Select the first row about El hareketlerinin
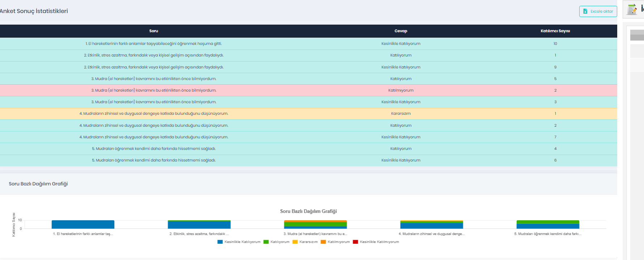644x260 pixels. (x=308, y=44)
